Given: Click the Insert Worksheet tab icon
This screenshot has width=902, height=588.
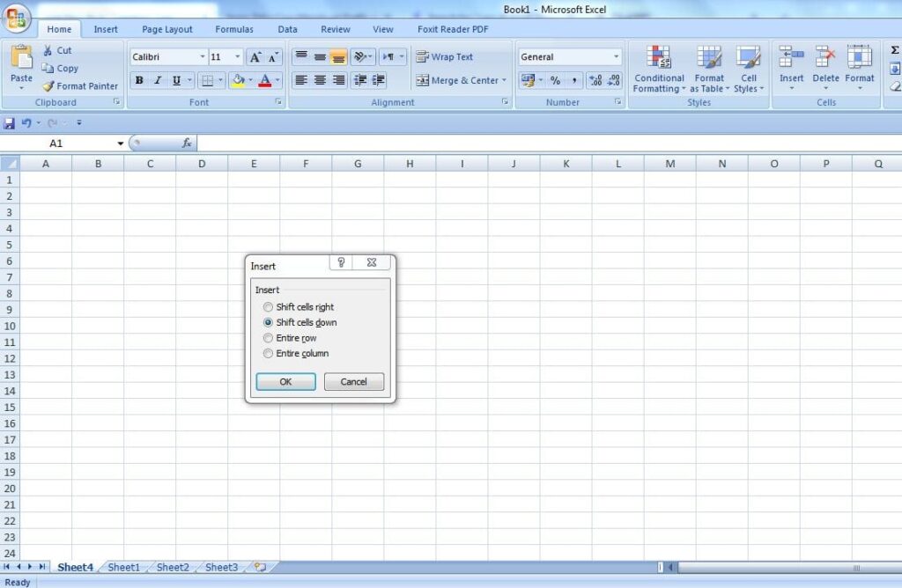Looking at the screenshot, I should point(261,567).
